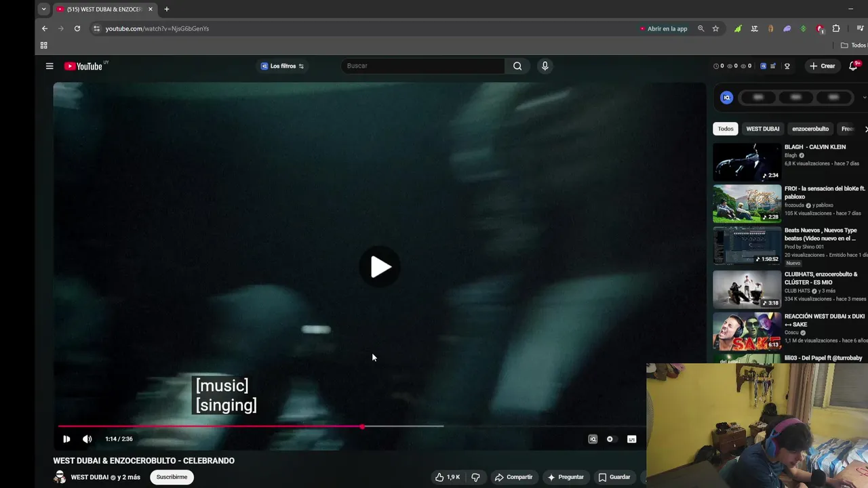Open the WEST DUBAI channel avatar
This screenshot has height=488, width=868.
coord(60,477)
